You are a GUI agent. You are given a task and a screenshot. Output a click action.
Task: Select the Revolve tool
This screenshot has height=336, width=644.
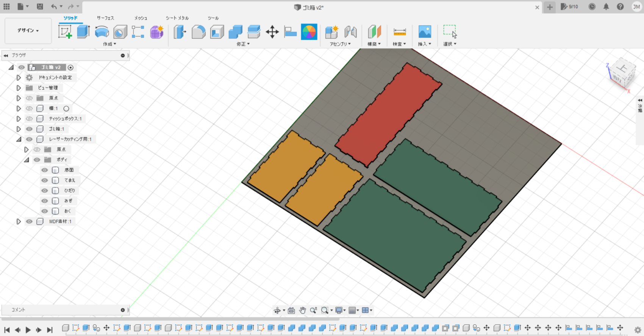pos(102,32)
